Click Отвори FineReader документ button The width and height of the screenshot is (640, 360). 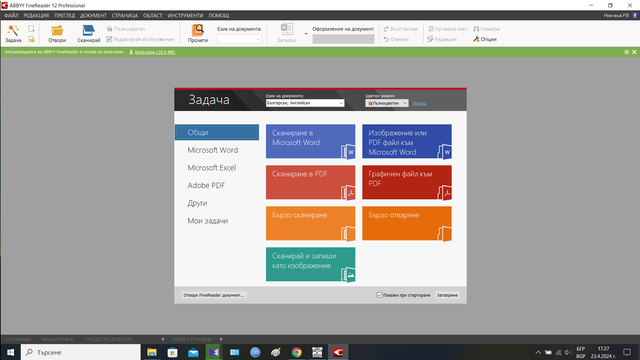click(213, 295)
